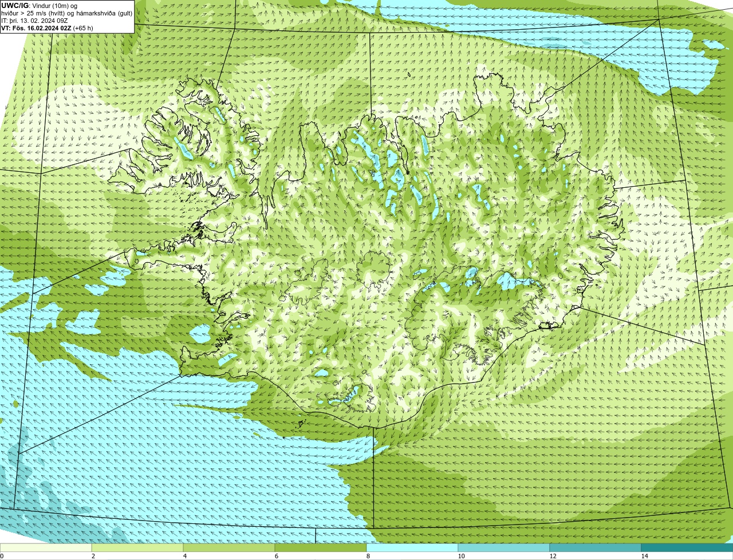The height and width of the screenshot is (560, 733).
Task: Click the dark teal legend segment above 14
Action: tap(687, 547)
